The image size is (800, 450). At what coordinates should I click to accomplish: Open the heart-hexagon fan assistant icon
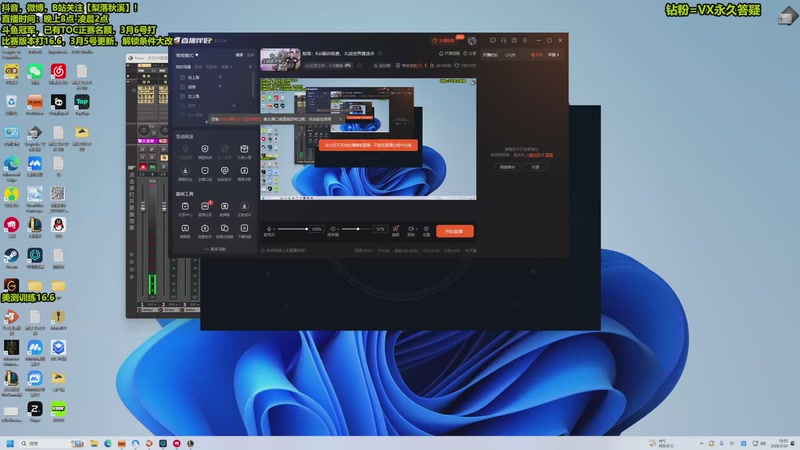[x=224, y=170]
